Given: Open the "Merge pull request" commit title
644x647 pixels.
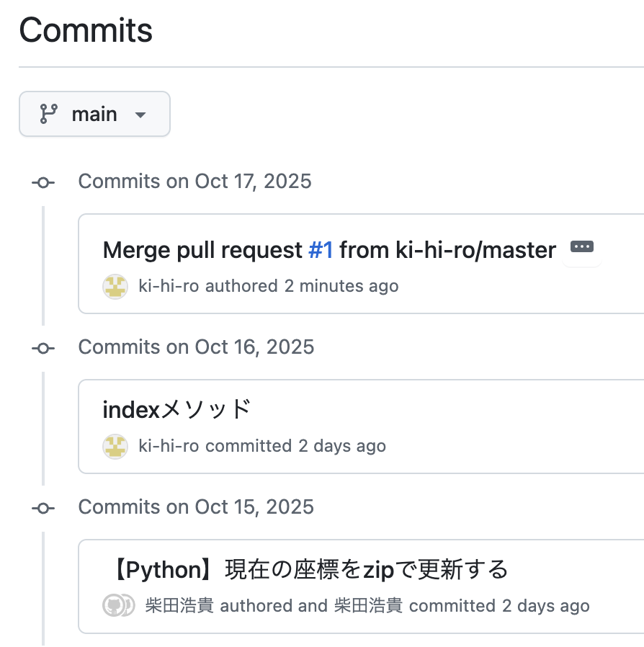Looking at the screenshot, I should (202, 250).
